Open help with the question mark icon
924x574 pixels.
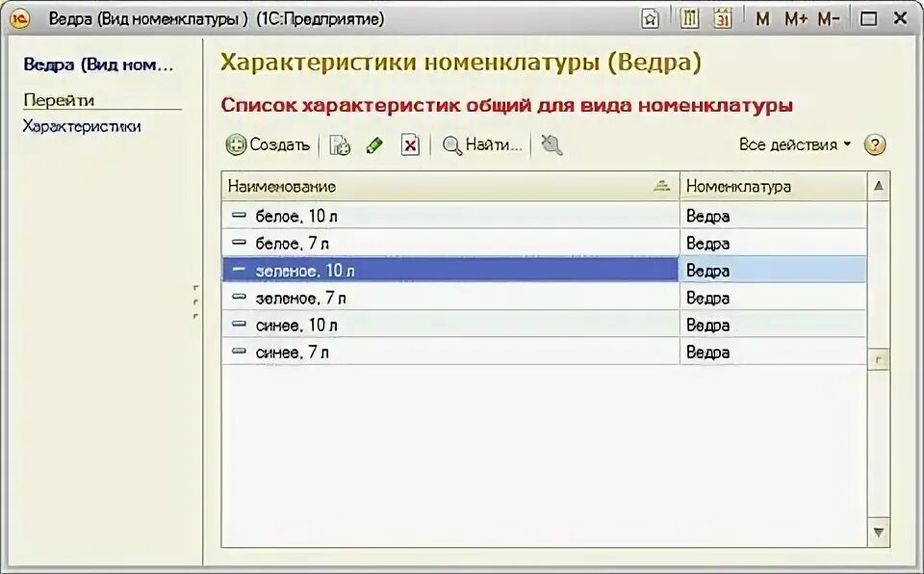875,144
